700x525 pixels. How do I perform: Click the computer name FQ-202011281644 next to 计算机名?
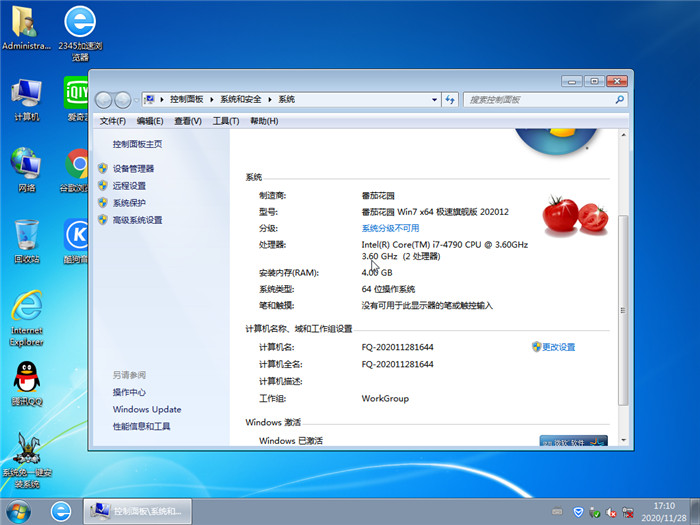pos(397,347)
